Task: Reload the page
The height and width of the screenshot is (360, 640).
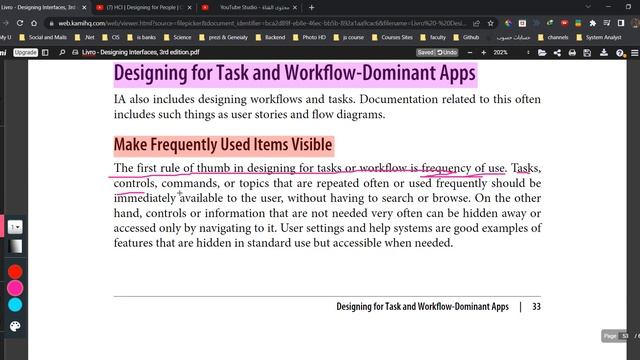Action: point(20,23)
